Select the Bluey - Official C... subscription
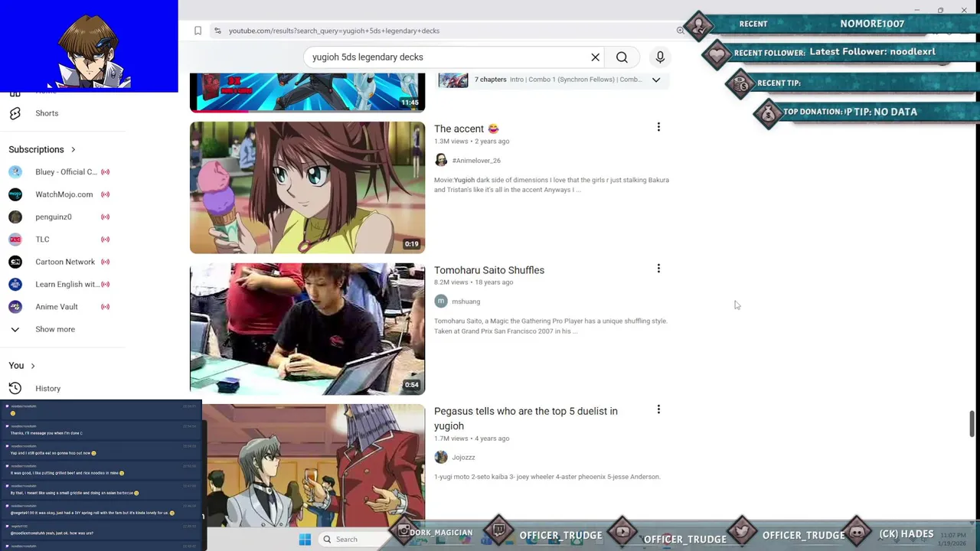This screenshot has width=980, height=551. 66,172
